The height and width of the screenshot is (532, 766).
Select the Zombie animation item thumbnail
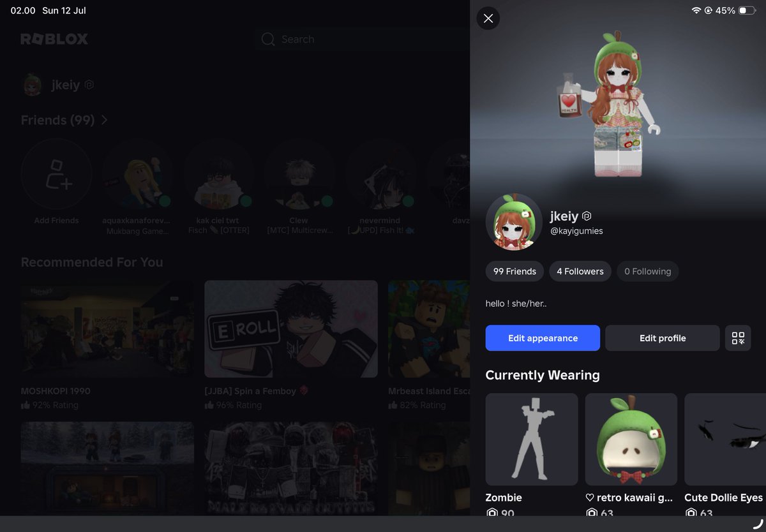point(532,440)
